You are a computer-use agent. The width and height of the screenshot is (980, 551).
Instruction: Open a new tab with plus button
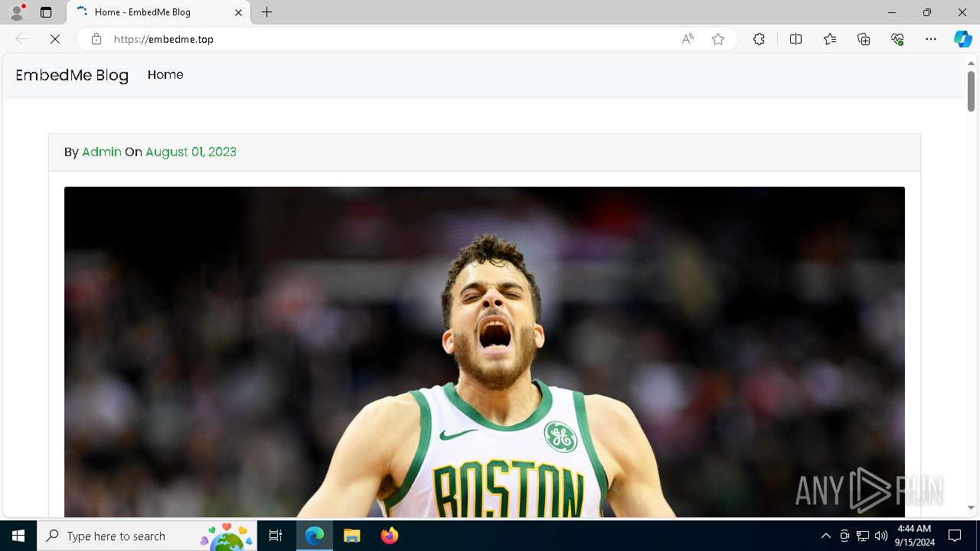point(267,12)
